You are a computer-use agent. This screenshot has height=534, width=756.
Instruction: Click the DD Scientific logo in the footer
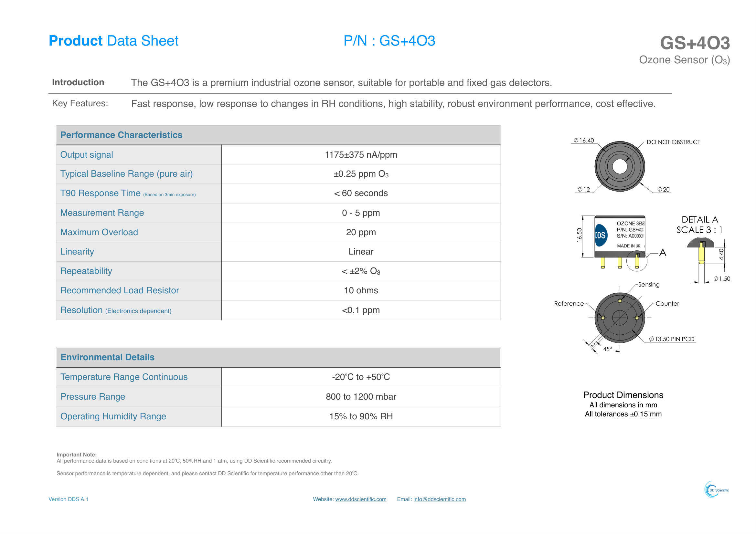point(717,490)
